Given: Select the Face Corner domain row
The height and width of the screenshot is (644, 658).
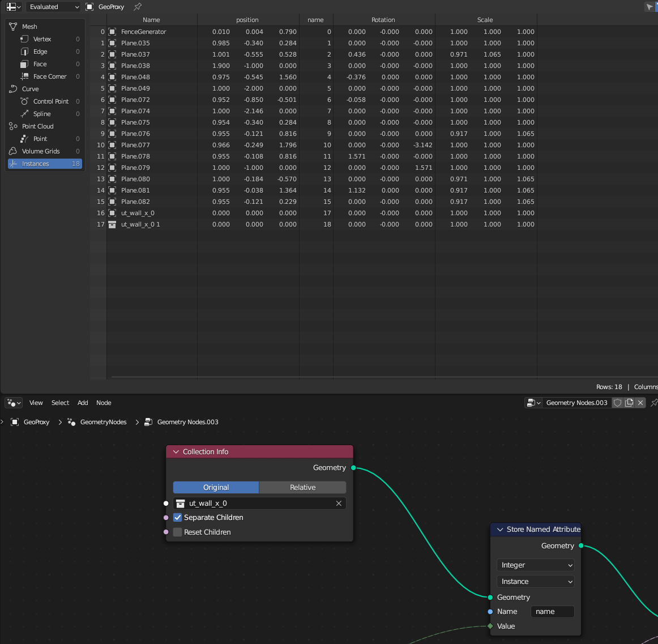Looking at the screenshot, I should pyautogui.click(x=45, y=76).
